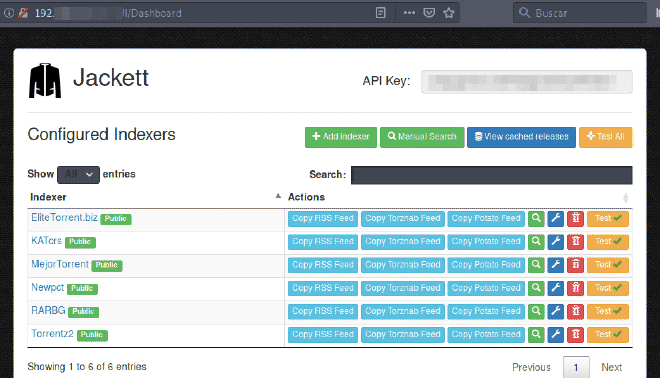Configure EliteTorrent.biz with the wrench icon

[x=556, y=218]
